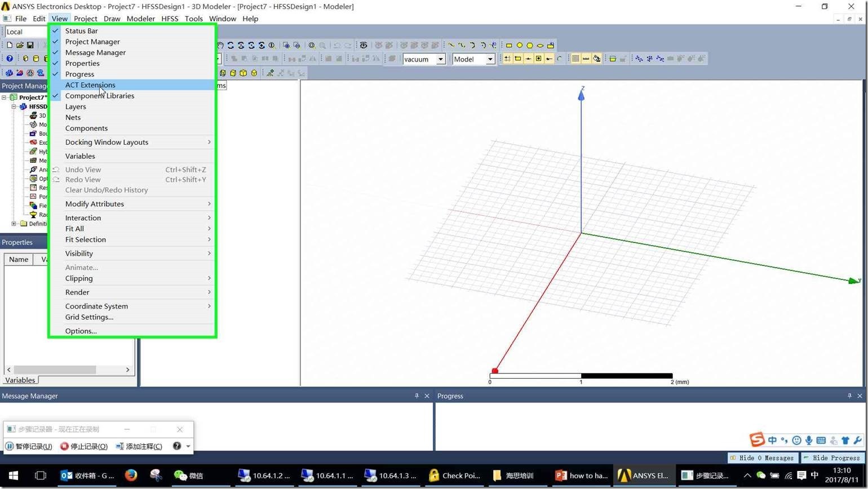Switch to PowerPoint taskbar window
Screen dimensions: 868x489
582,475
